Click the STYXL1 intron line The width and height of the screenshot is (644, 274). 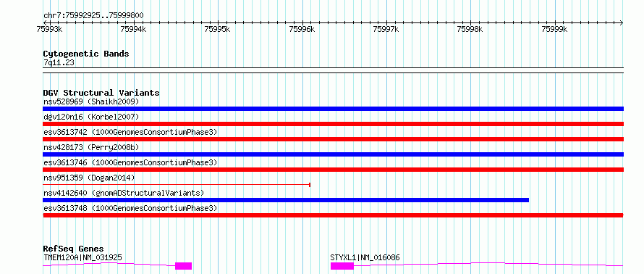(488, 264)
